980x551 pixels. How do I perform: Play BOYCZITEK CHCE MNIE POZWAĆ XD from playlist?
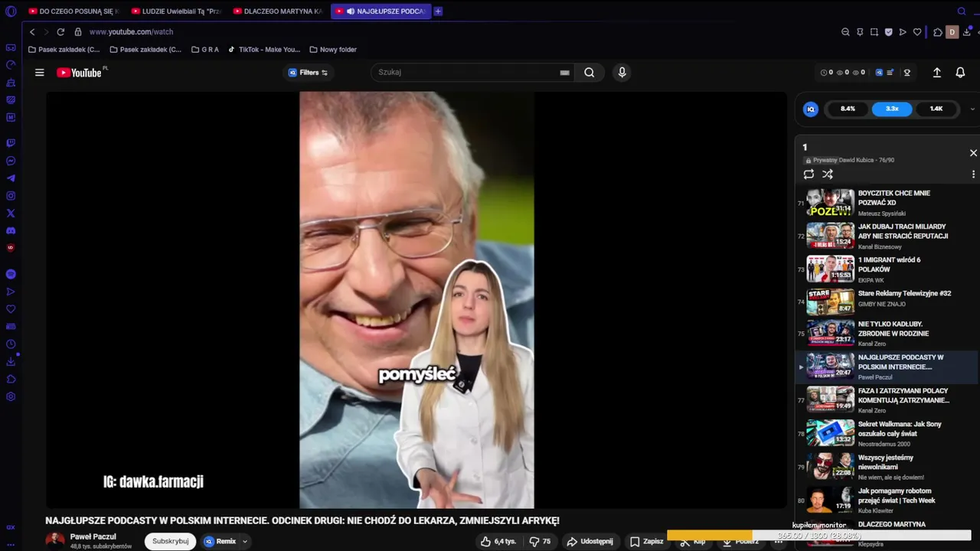(885, 203)
